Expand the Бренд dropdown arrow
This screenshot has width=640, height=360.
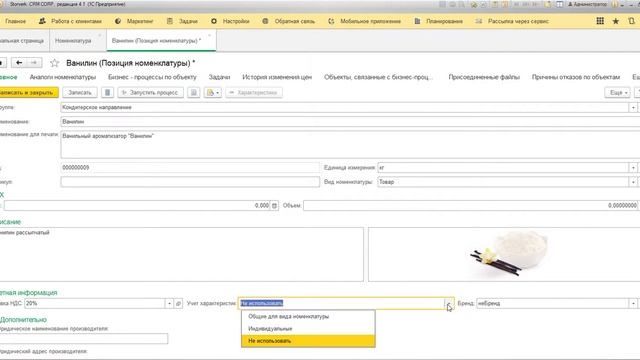point(633,303)
